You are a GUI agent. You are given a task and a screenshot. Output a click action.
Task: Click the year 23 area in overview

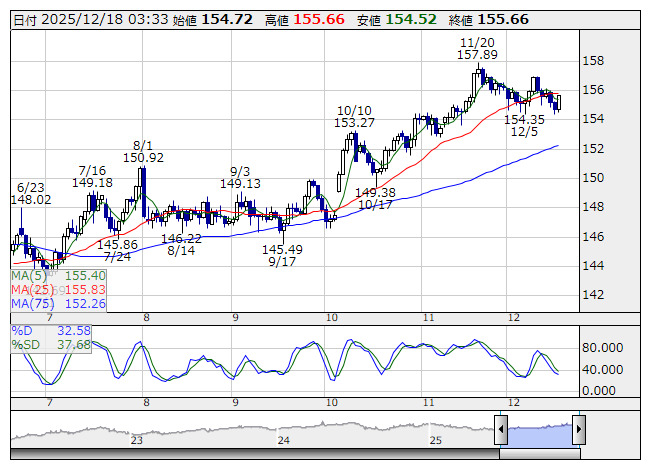pyautogui.click(x=137, y=439)
